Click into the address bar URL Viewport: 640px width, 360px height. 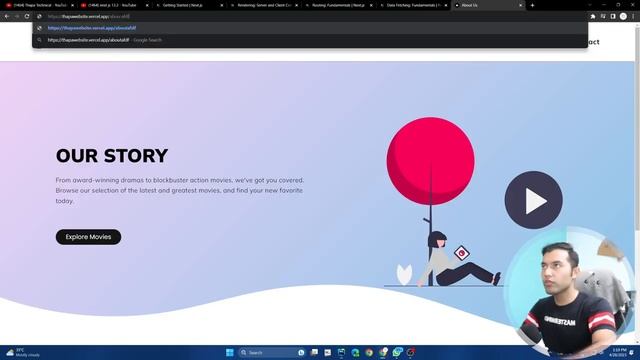click(x=310, y=16)
